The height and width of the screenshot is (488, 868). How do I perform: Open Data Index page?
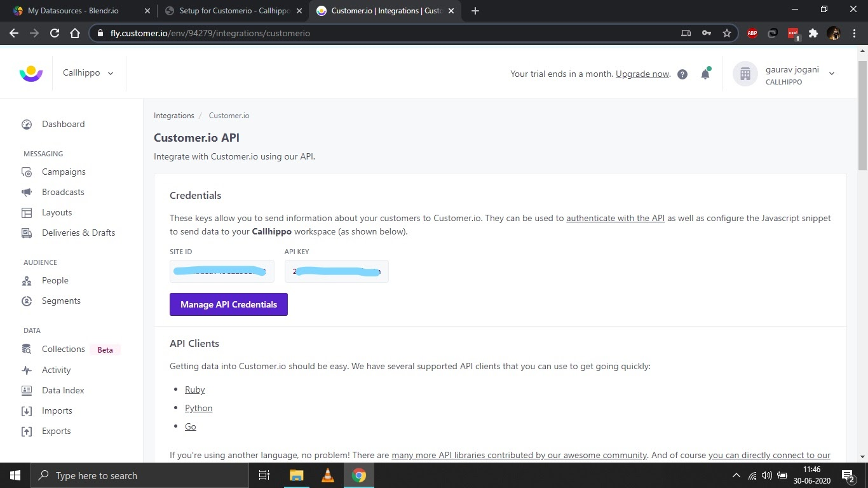63,391
